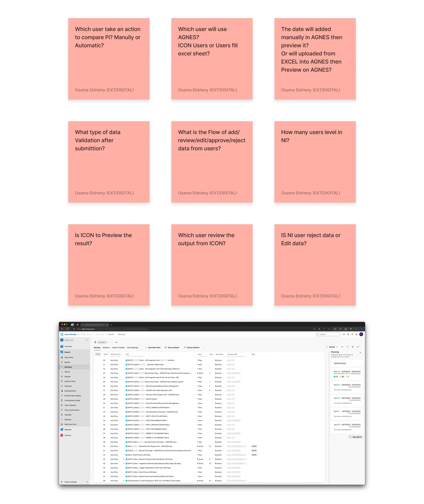Open the Bing sidebar icon in browser

(x=362, y=329)
